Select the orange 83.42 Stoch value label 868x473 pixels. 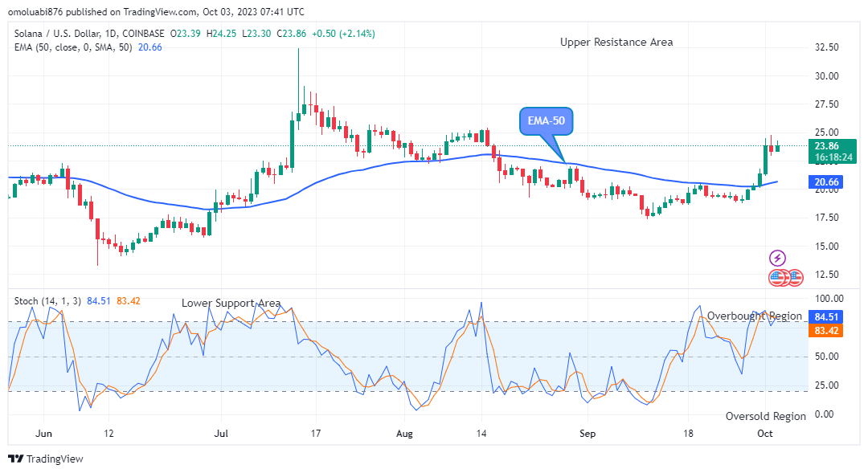click(827, 331)
